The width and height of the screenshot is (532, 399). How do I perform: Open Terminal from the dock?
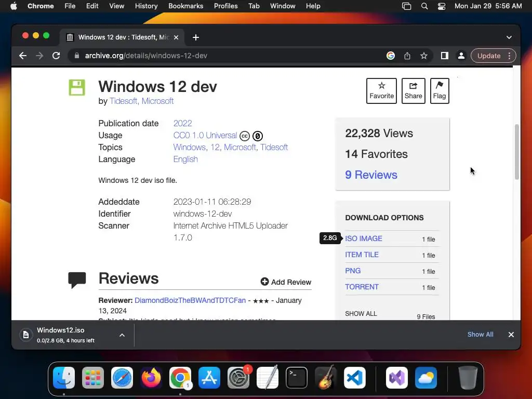pyautogui.click(x=297, y=378)
